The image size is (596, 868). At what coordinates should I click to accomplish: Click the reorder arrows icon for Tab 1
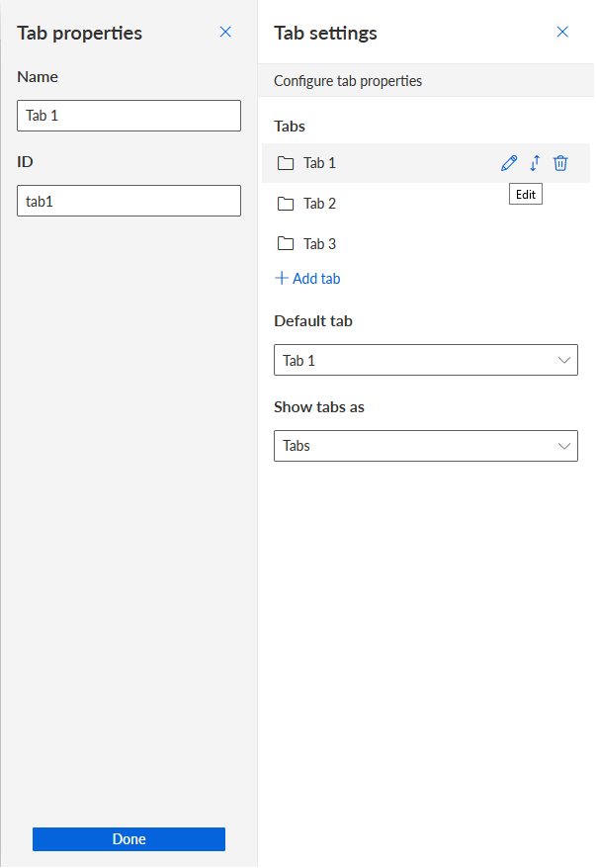coord(535,163)
